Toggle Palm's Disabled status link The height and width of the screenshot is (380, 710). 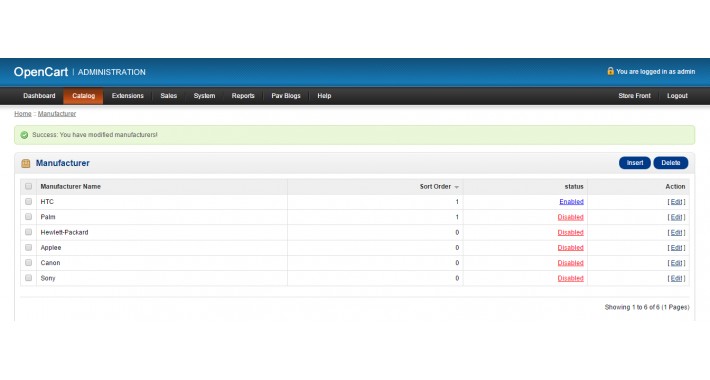pos(571,217)
